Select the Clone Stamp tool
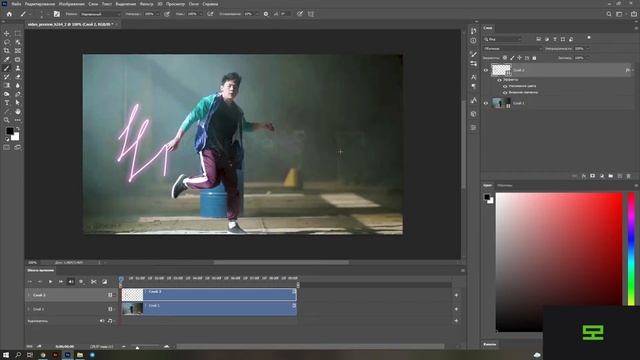 click(x=18, y=68)
